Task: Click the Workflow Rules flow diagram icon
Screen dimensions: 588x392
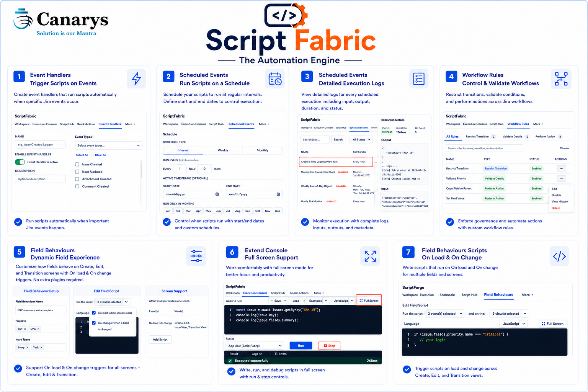Action: coord(561,78)
